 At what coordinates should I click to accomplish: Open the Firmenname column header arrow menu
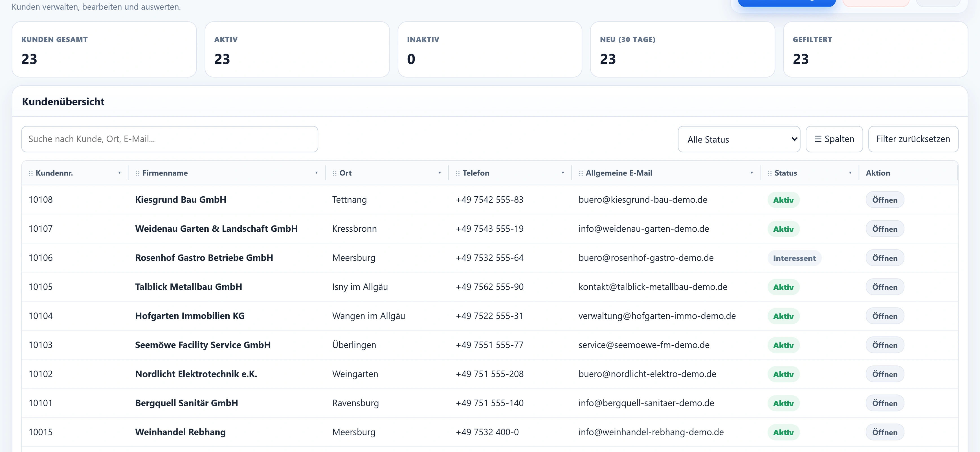coord(317,173)
